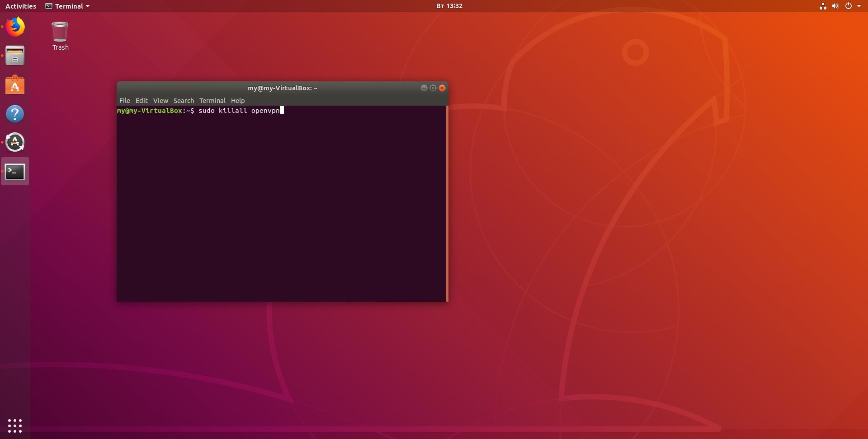Open the terminal Edit menu

click(x=142, y=101)
